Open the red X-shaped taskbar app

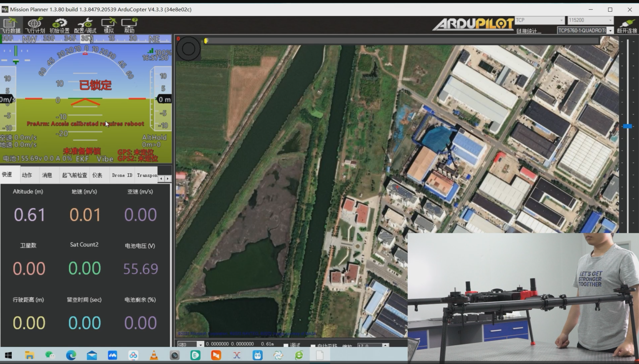coord(237,355)
